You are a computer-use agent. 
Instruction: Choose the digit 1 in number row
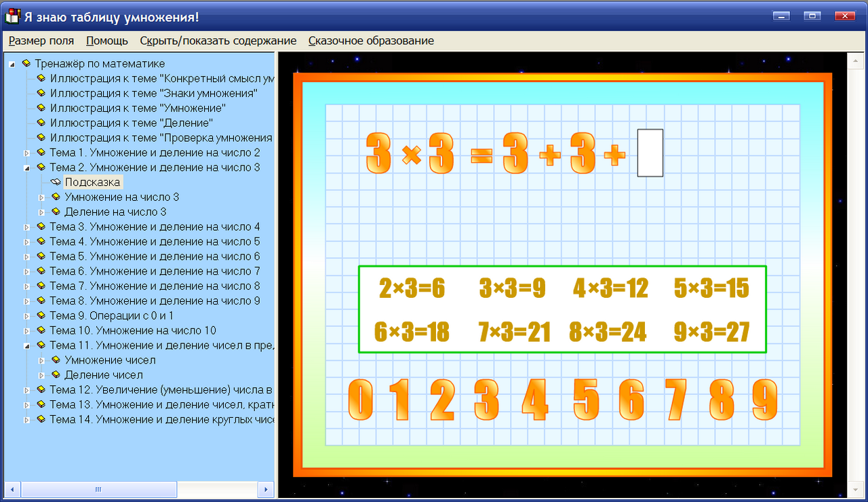click(x=401, y=400)
